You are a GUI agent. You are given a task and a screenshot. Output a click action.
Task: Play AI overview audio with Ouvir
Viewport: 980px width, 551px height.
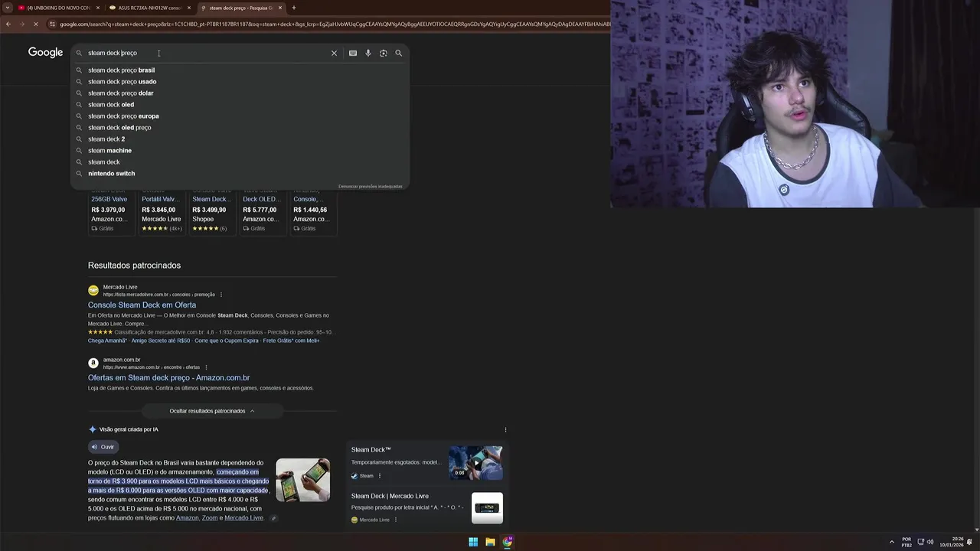coord(103,447)
